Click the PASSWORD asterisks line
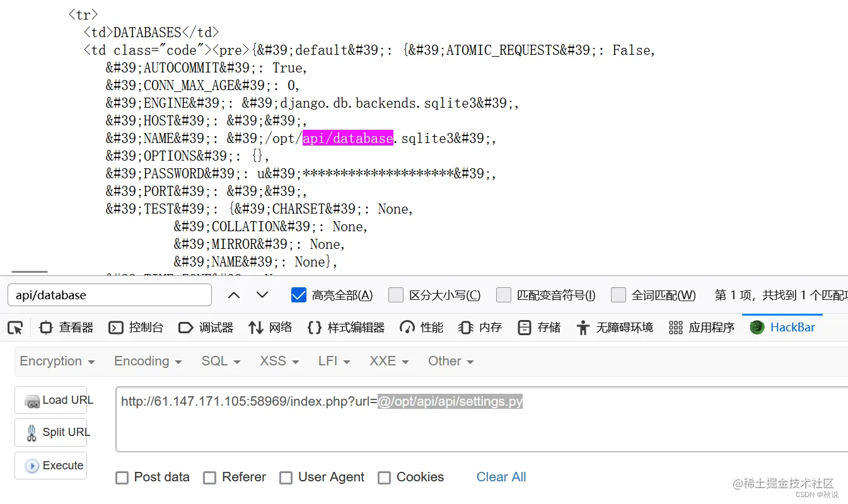Viewport: 848px width, 504px height. [301, 173]
